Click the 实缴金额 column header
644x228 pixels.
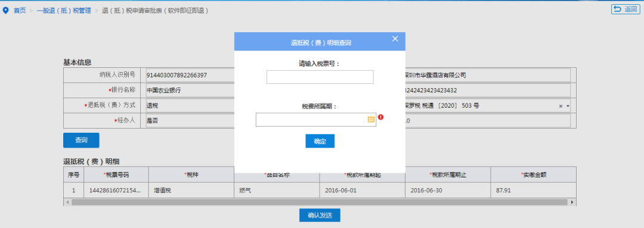pyautogui.click(x=533, y=174)
